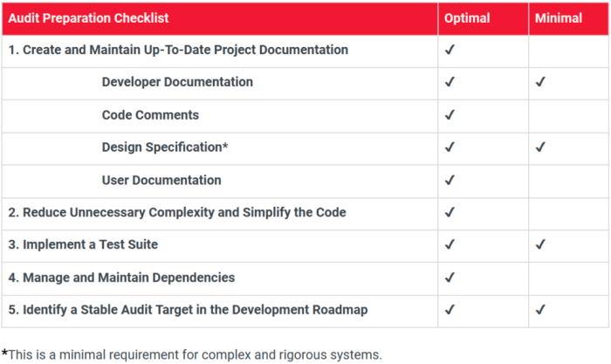Screen dimensions: 611x364
Task: Select the Optimal column header
Action: pyautogui.click(x=467, y=18)
